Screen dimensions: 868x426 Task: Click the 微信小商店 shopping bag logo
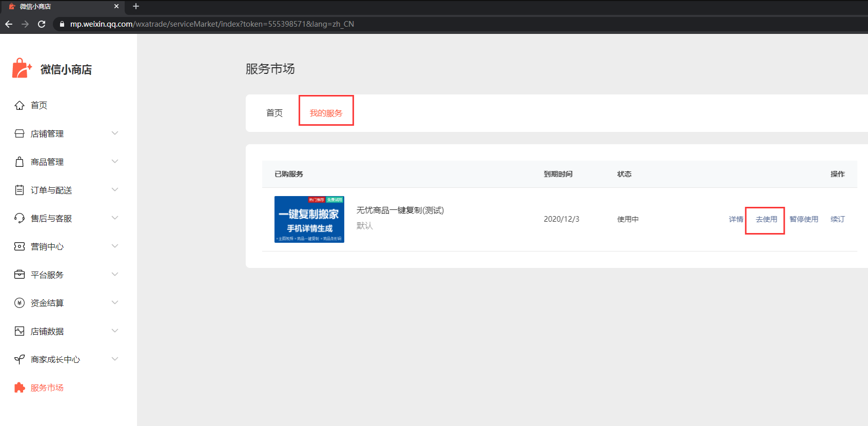(22, 68)
